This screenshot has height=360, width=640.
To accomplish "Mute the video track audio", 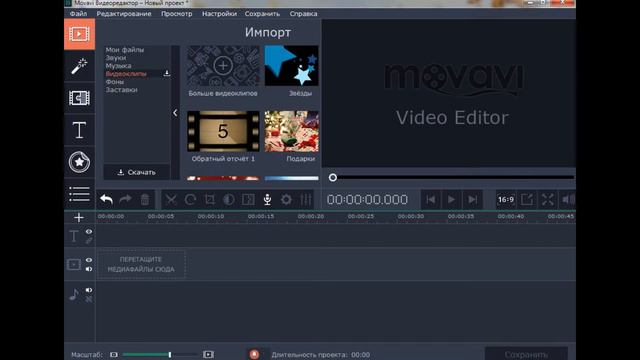I will [x=89, y=269].
